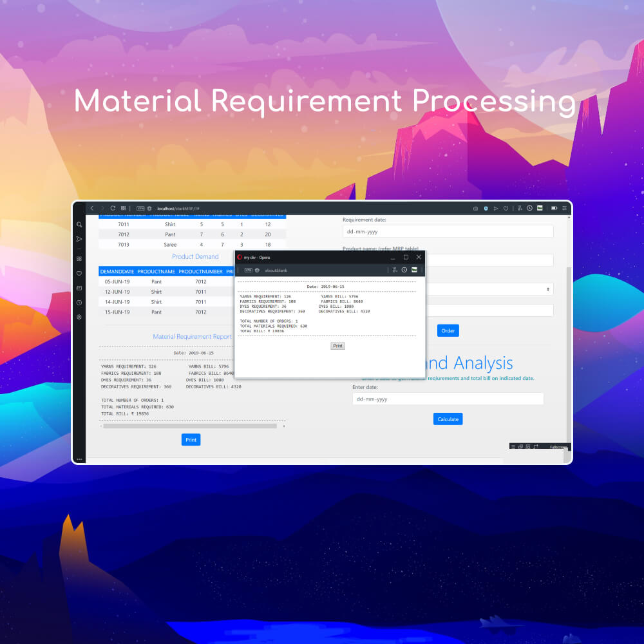Click the VPN badge in main address bar
644x644 pixels.
tap(140, 209)
